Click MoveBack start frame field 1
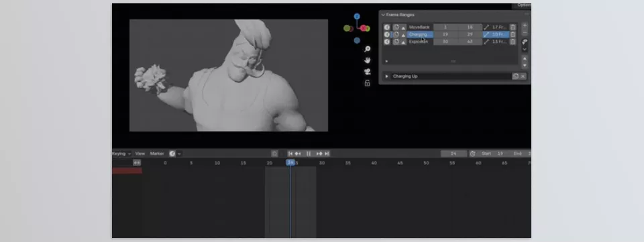The width and height of the screenshot is (644, 242). tap(445, 27)
